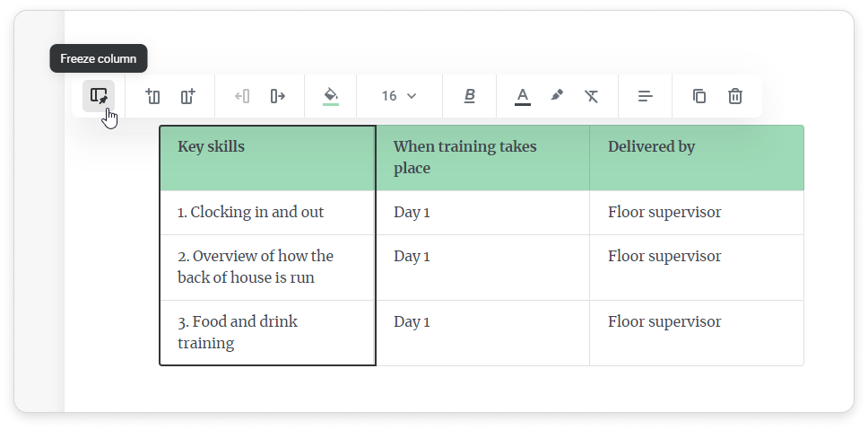Image resolution: width=868 pixels, height=430 pixels.
Task: Click the "When training takes place" header cell
Action: click(482, 158)
